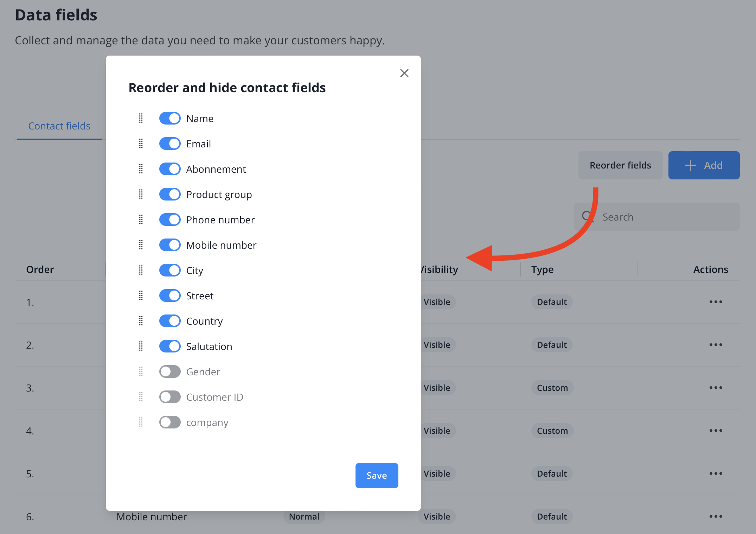Click drag handle beside Salutation field

(x=141, y=347)
